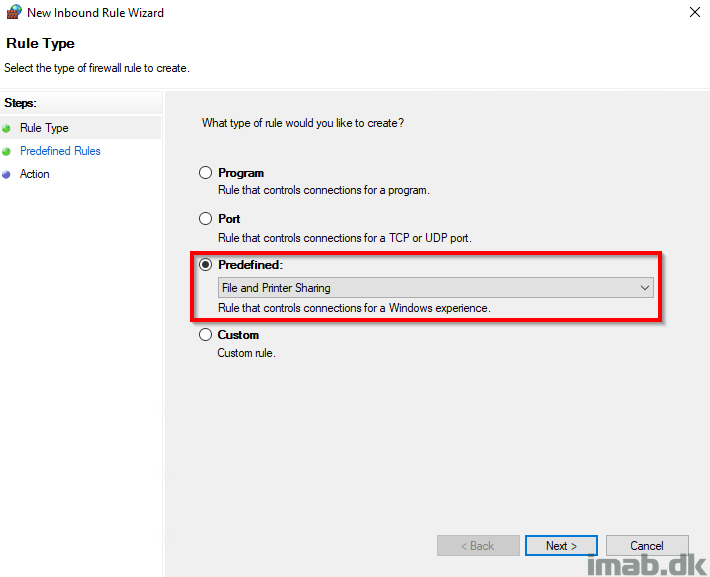Pick the Custom rule radio button
The width and height of the screenshot is (710, 577).
click(206, 335)
